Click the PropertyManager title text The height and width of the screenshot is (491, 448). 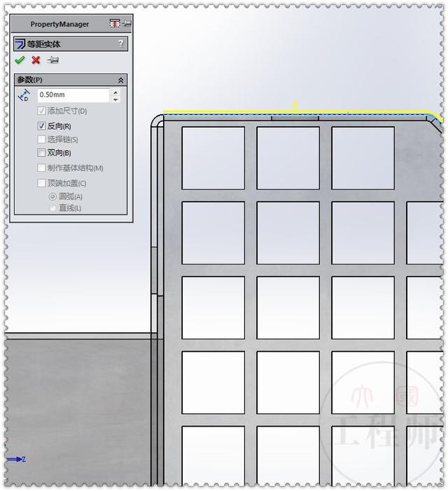pyautogui.click(x=59, y=24)
